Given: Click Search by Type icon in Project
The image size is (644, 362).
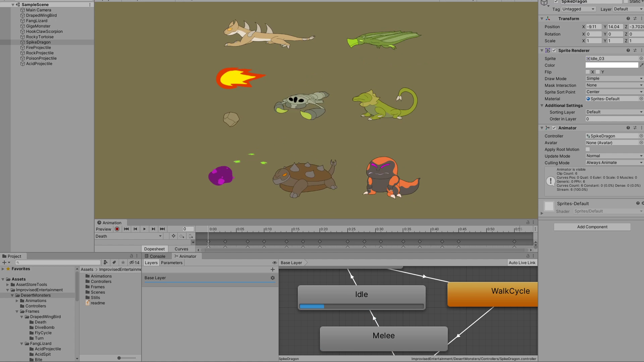Looking at the screenshot, I should coord(106,262).
